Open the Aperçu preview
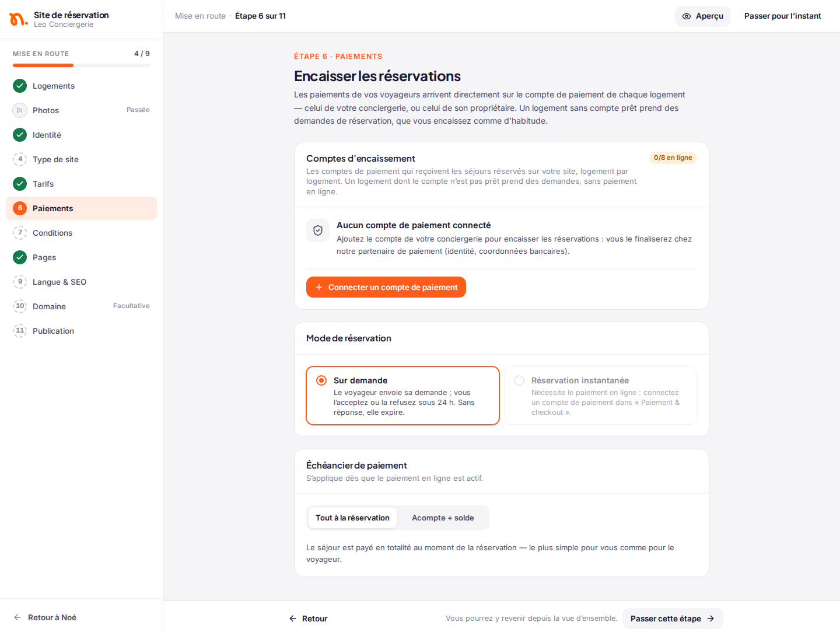Screen dimensions: 840x636 point(702,16)
